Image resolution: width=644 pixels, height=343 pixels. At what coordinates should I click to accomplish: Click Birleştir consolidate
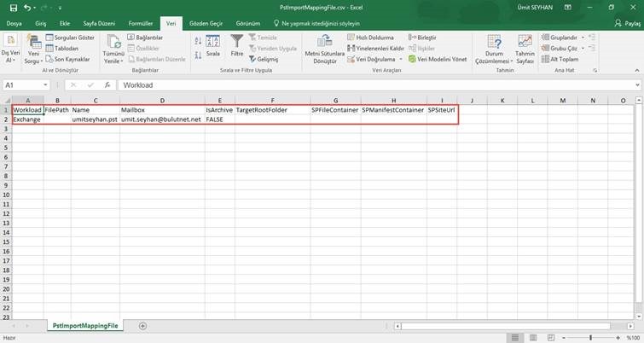tap(422, 38)
